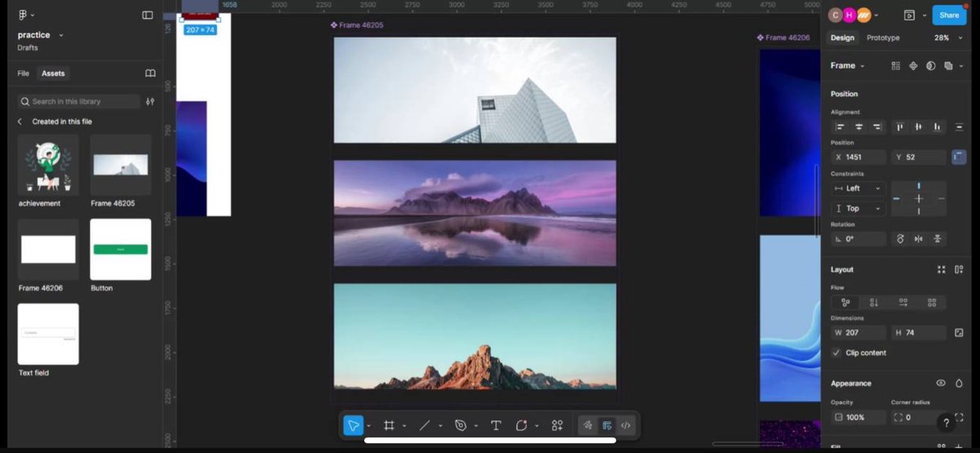980x453 pixels.
Task: Click the mask icon in Frame header
Action: 931,65
